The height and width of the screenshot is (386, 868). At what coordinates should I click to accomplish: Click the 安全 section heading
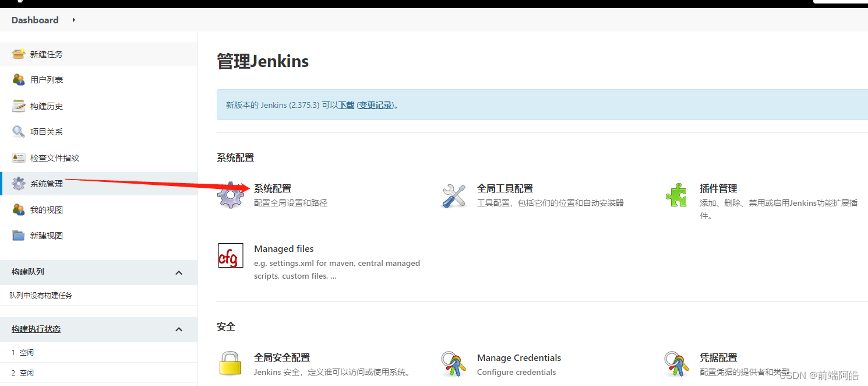226,327
